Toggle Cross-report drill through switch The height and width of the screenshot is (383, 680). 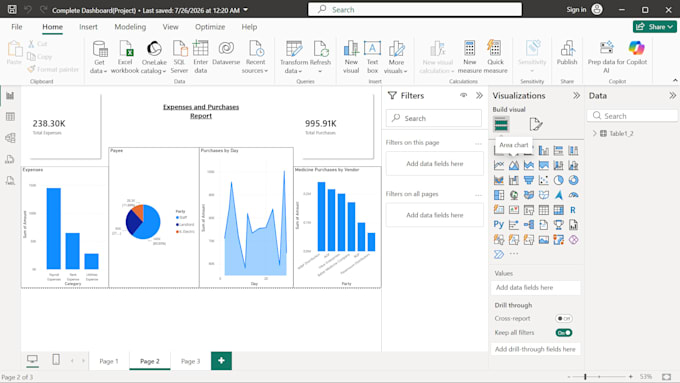pyautogui.click(x=564, y=318)
